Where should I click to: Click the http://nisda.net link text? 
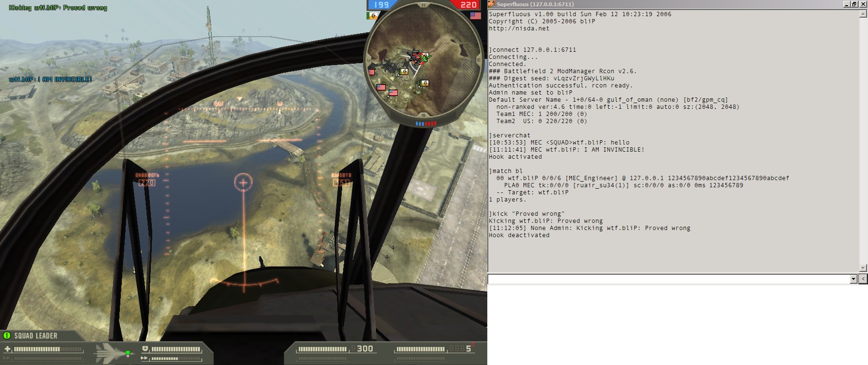click(519, 29)
